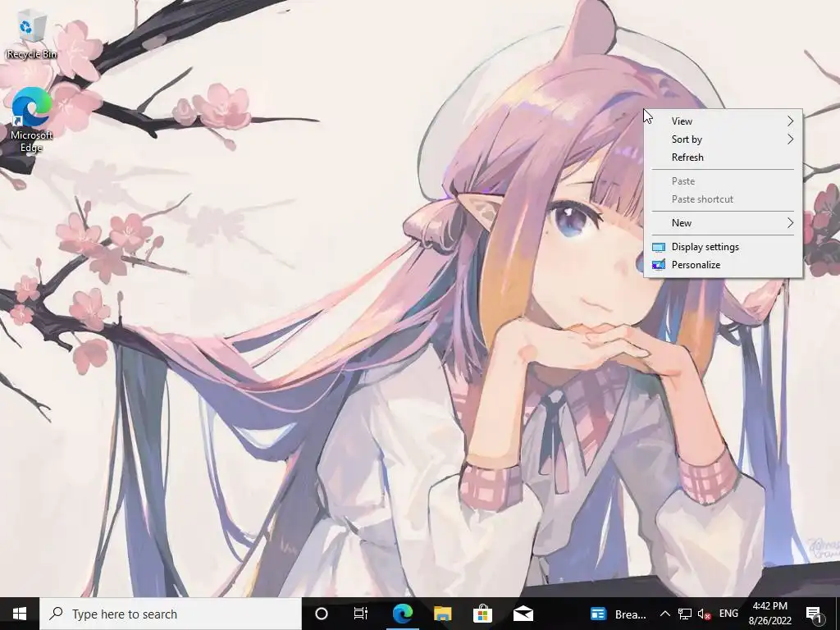Click the Cortana circle icon

point(322,614)
